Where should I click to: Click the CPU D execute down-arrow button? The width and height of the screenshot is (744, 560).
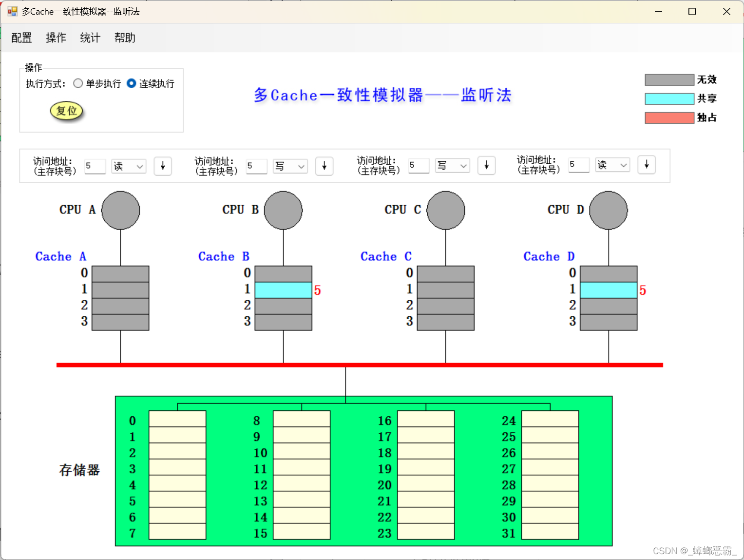coord(647,165)
